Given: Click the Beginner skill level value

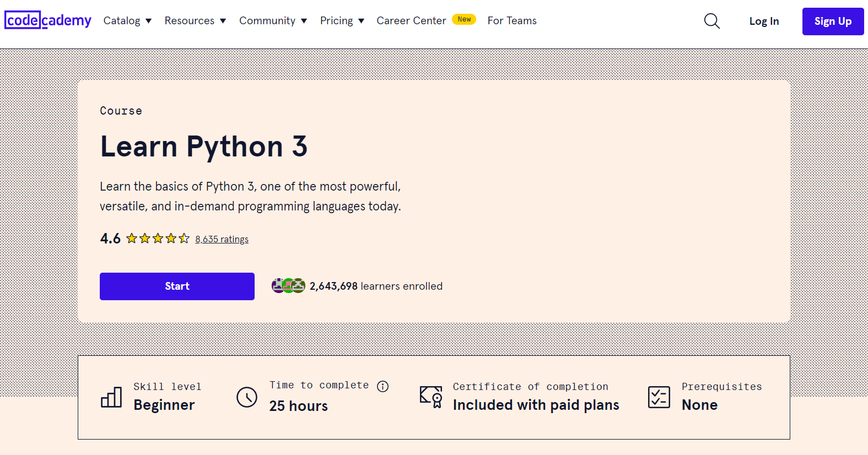Looking at the screenshot, I should point(164,405).
